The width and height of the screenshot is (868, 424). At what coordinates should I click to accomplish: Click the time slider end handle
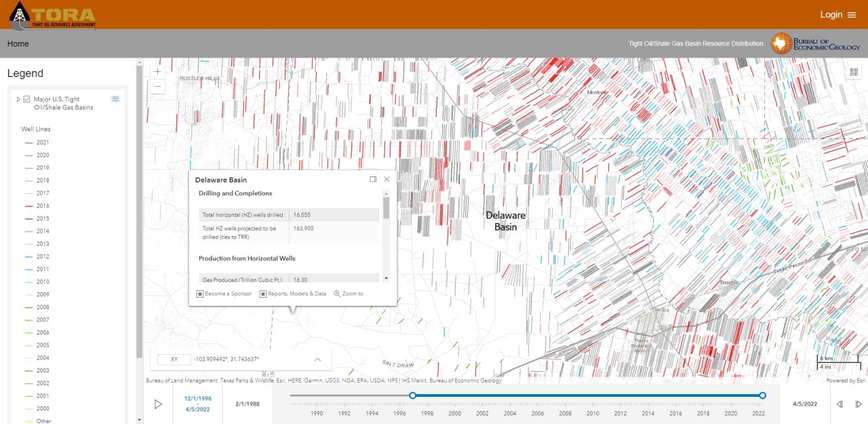point(762,396)
